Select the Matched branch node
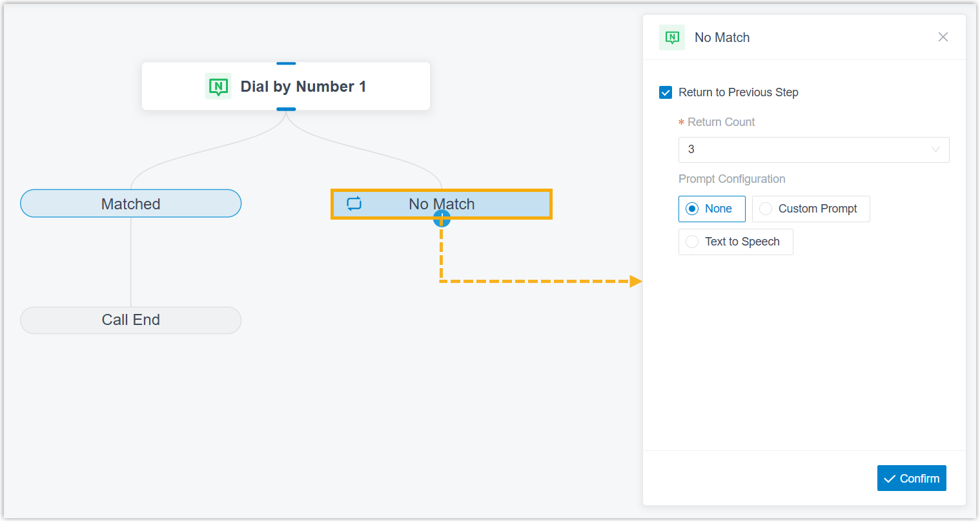 click(131, 204)
